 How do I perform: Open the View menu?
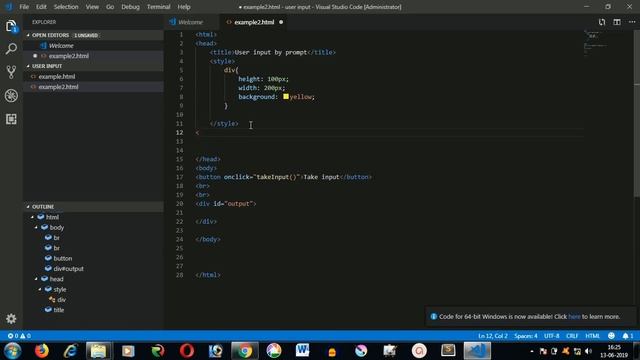pos(92,7)
